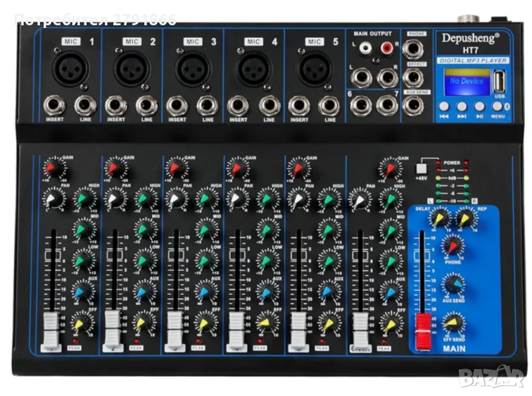This screenshot has width=532, height=396.
Task: Click the Bluetooth icon beside MENU button
Action: click(504, 106)
